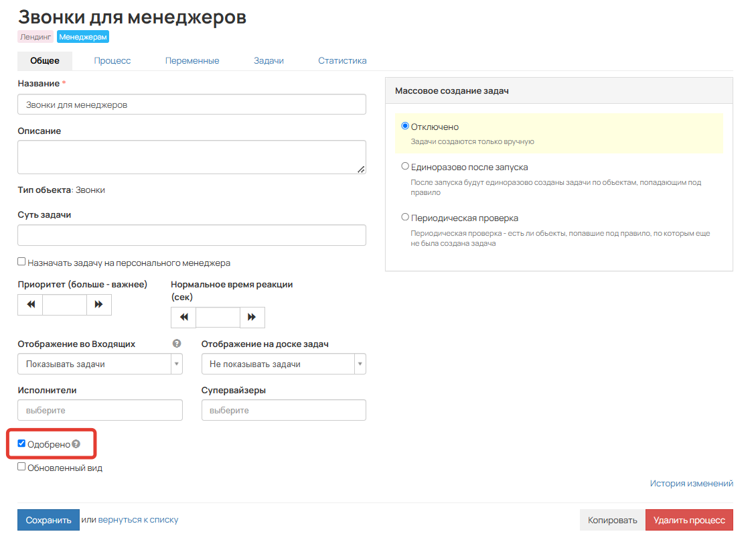Select the Единоразово после запуска option
This screenshot has width=756, height=544.
point(404,165)
